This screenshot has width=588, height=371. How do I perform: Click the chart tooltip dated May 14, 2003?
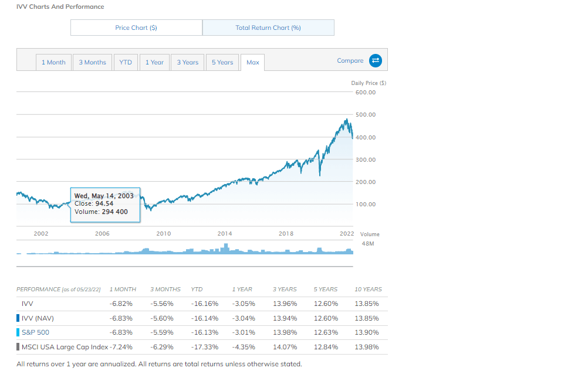pyautogui.click(x=106, y=205)
